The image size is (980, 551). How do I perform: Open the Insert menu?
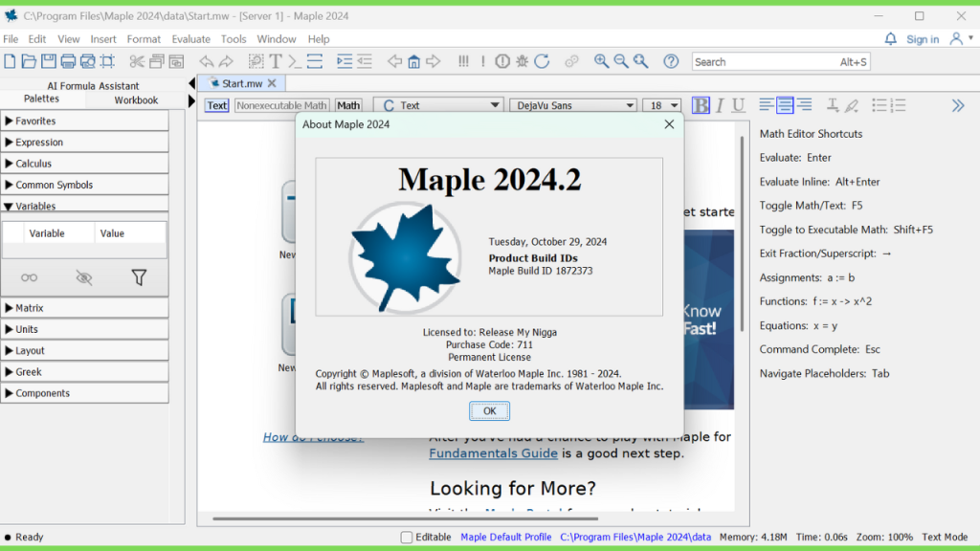(x=103, y=38)
